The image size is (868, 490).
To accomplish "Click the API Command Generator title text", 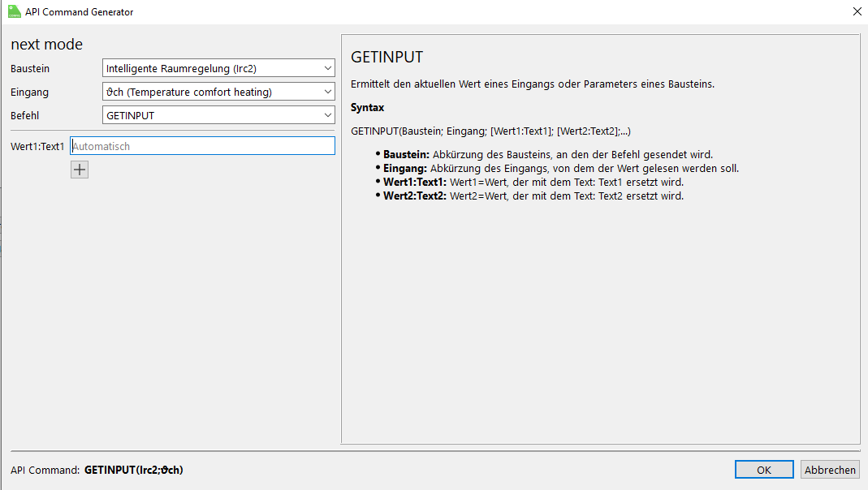I will tap(80, 12).
